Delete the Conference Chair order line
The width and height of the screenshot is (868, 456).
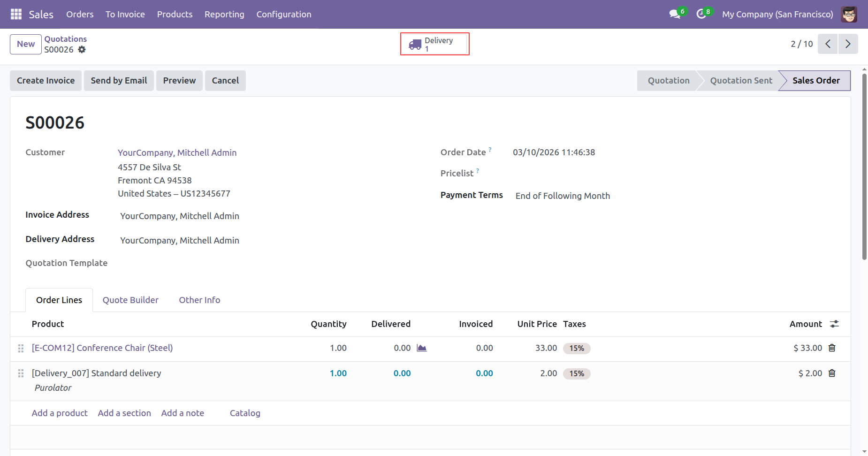(x=832, y=348)
